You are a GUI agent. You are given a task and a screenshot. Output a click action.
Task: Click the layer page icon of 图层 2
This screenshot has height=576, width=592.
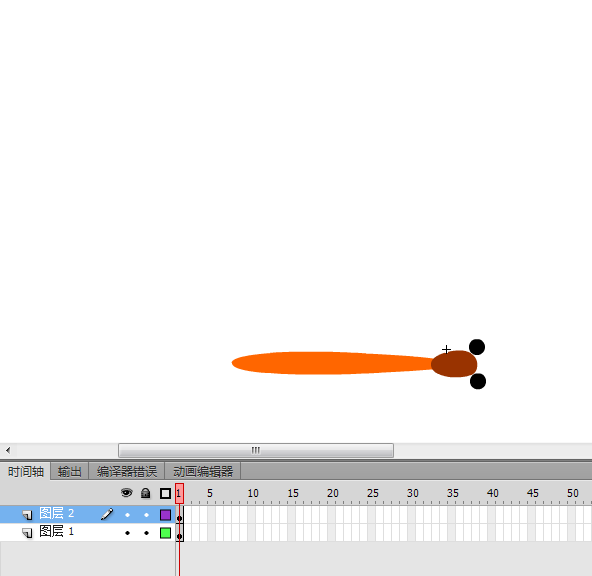click(27, 515)
